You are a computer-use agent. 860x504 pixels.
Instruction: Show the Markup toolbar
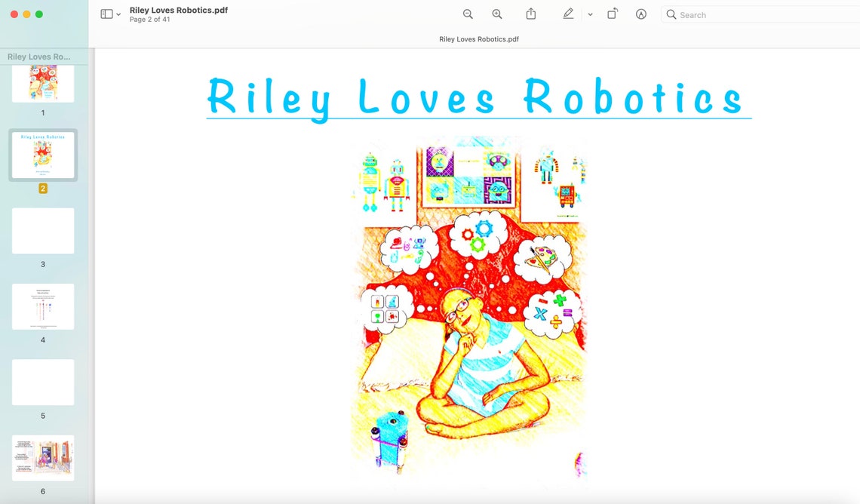click(640, 14)
